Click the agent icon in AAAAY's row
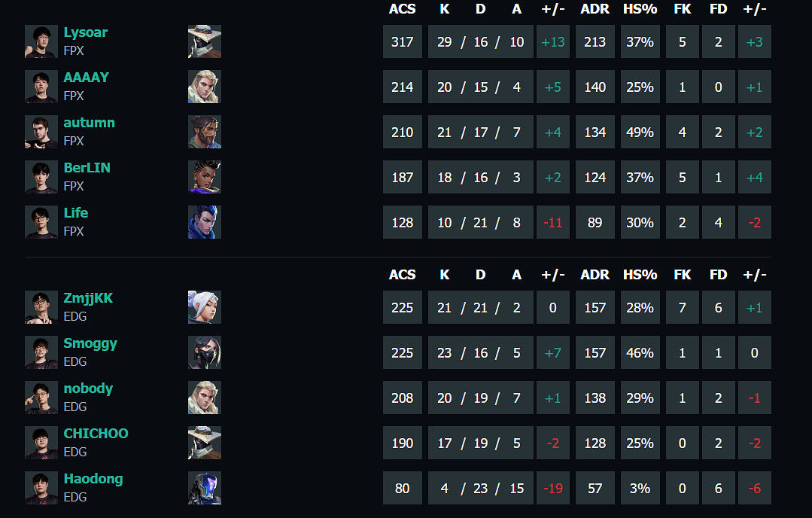 pyautogui.click(x=204, y=87)
